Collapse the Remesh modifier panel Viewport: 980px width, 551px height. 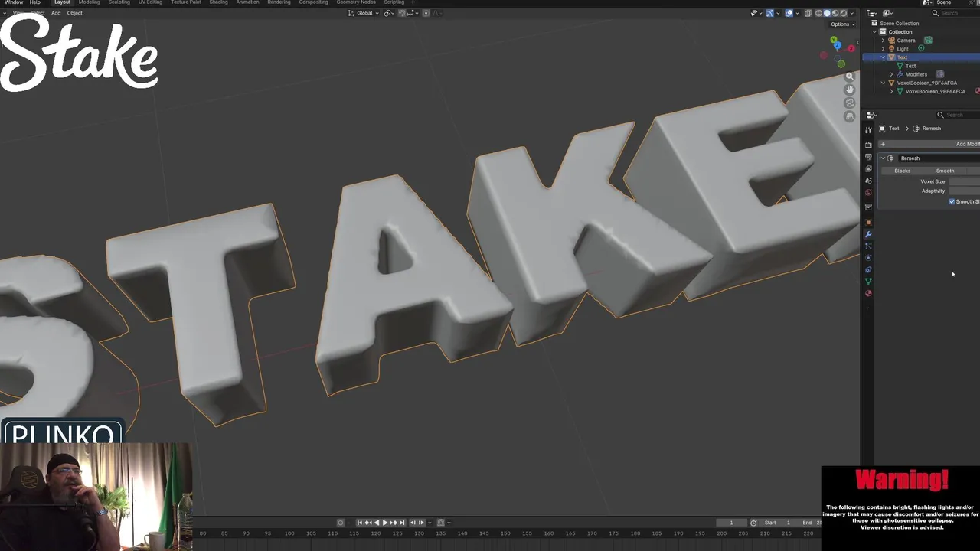click(x=883, y=158)
